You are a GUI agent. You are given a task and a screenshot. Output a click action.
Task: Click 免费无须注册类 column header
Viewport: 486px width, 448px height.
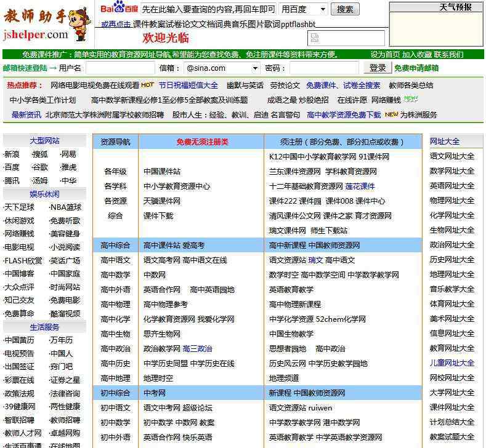coord(203,142)
